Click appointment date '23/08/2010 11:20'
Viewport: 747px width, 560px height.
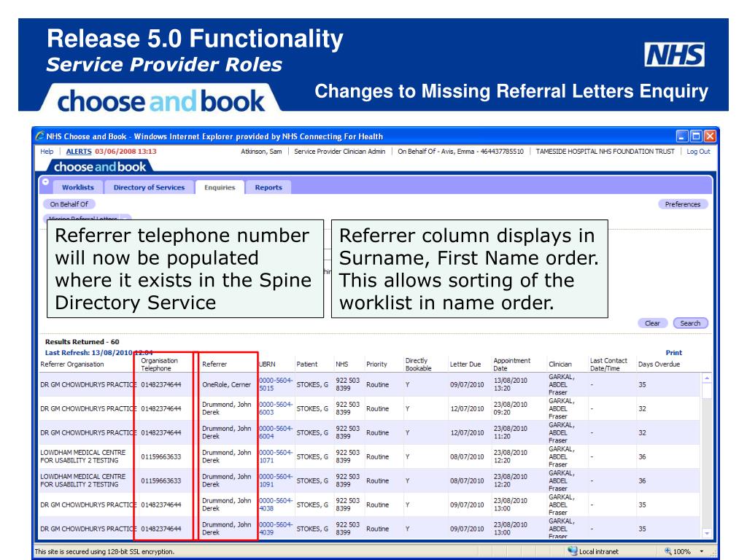point(510,432)
